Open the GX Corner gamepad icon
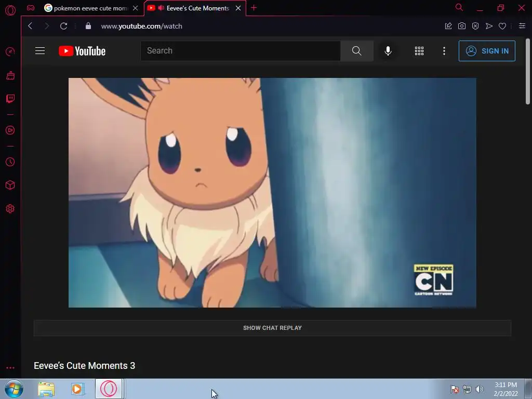The image size is (532, 399). tap(31, 8)
